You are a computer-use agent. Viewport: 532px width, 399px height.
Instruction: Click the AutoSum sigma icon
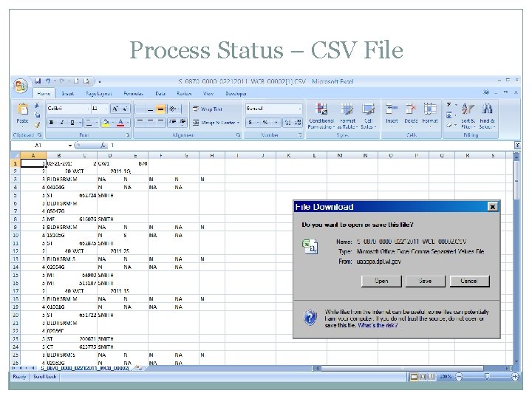449,105
